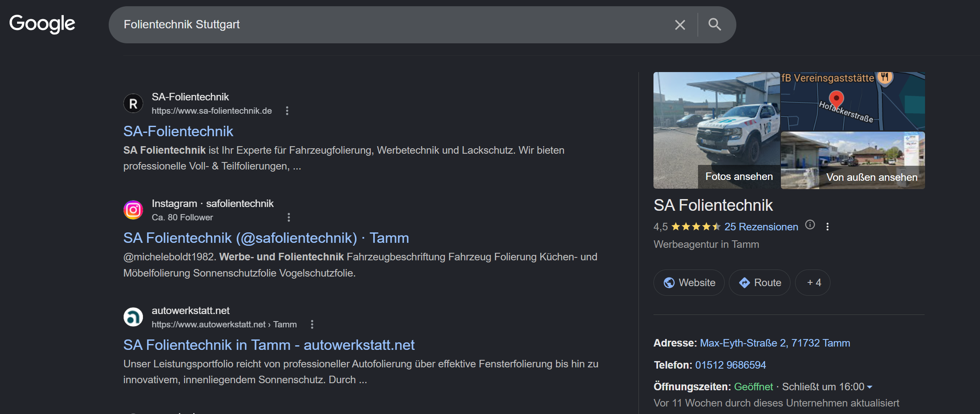Click the Instagram · safolientechnik source name
The image size is (980, 414).
click(212, 204)
